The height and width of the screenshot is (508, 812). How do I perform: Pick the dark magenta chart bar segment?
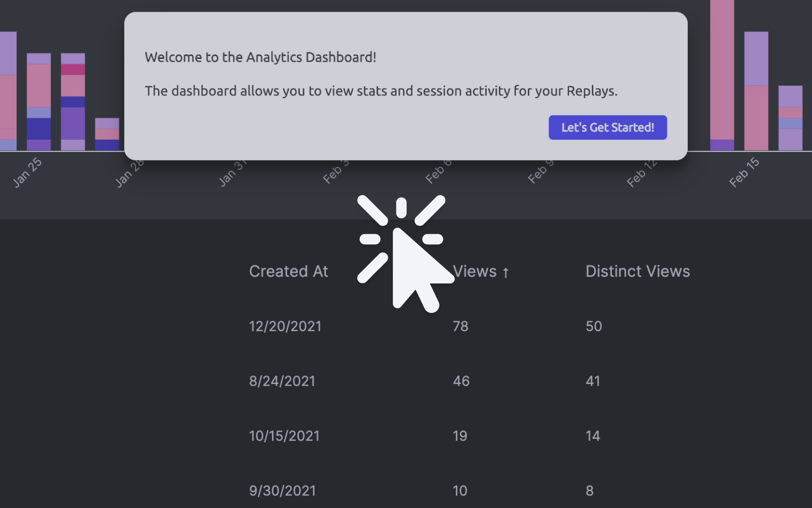[73, 70]
